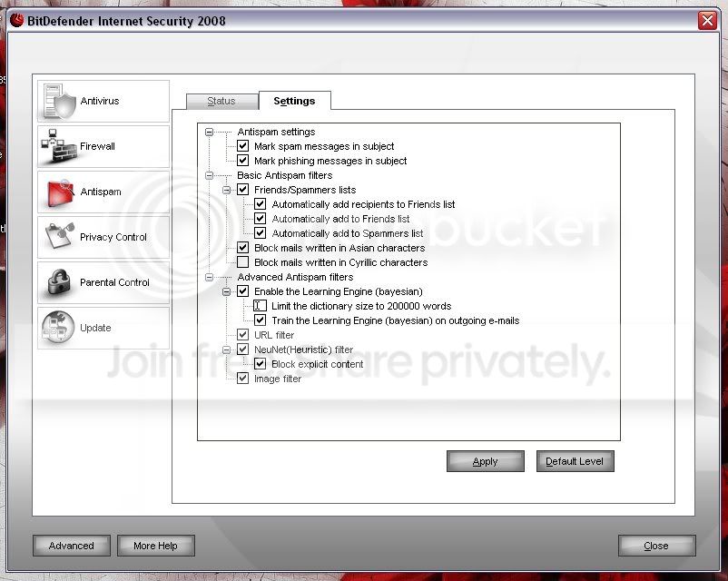Screen dimensions: 728x581
Task: Toggle Automatically add recipients to Friends list
Action: [x=260, y=204]
